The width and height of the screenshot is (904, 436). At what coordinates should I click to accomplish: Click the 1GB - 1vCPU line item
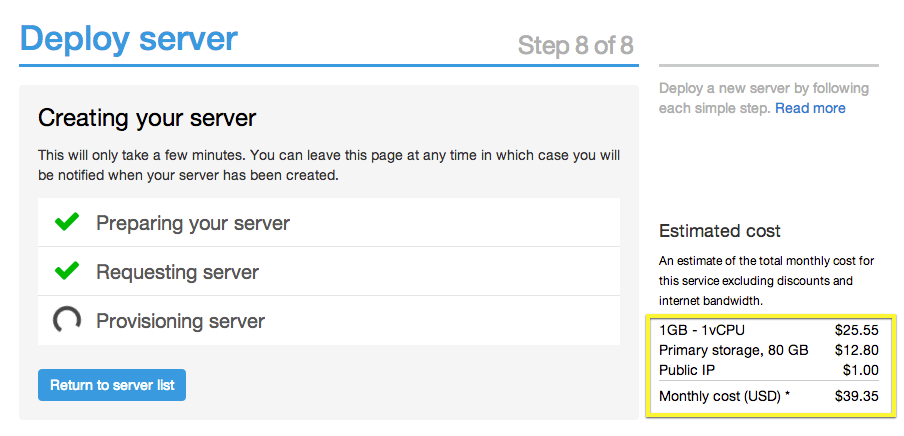(702, 330)
